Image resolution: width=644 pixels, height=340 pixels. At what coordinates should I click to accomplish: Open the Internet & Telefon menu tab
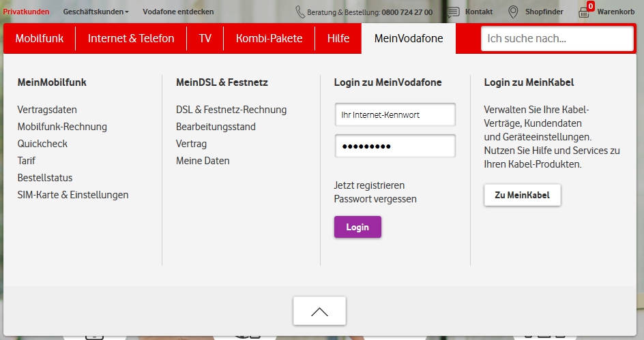pos(131,39)
